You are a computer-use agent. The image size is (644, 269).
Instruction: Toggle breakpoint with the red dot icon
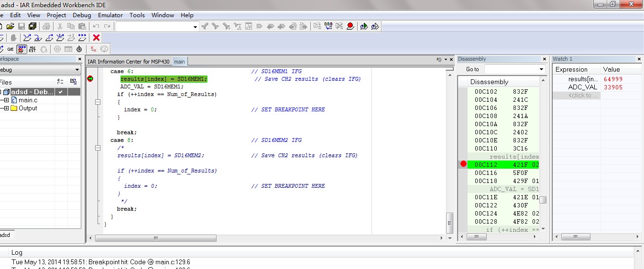pyautogui.click(x=350, y=26)
